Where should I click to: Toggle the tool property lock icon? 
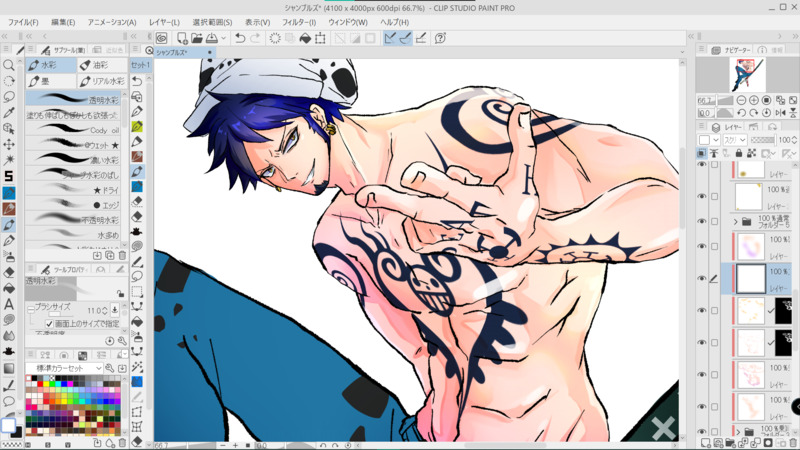120,294
